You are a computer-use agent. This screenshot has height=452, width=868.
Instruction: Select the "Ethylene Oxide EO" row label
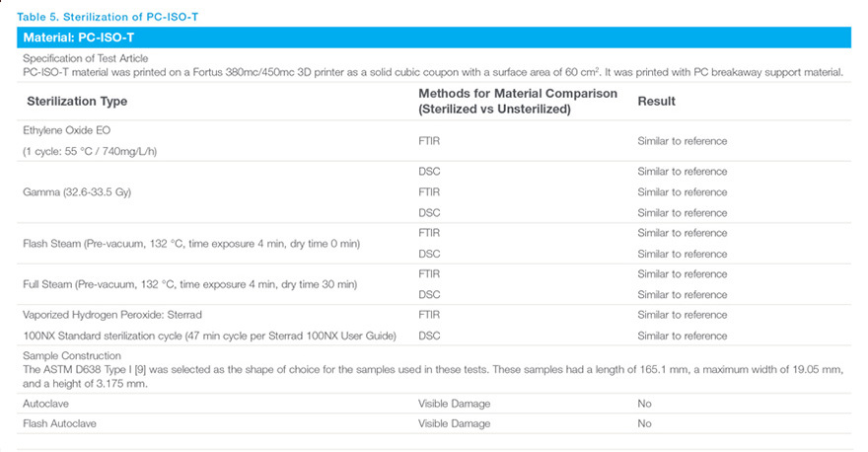point(67,130)
